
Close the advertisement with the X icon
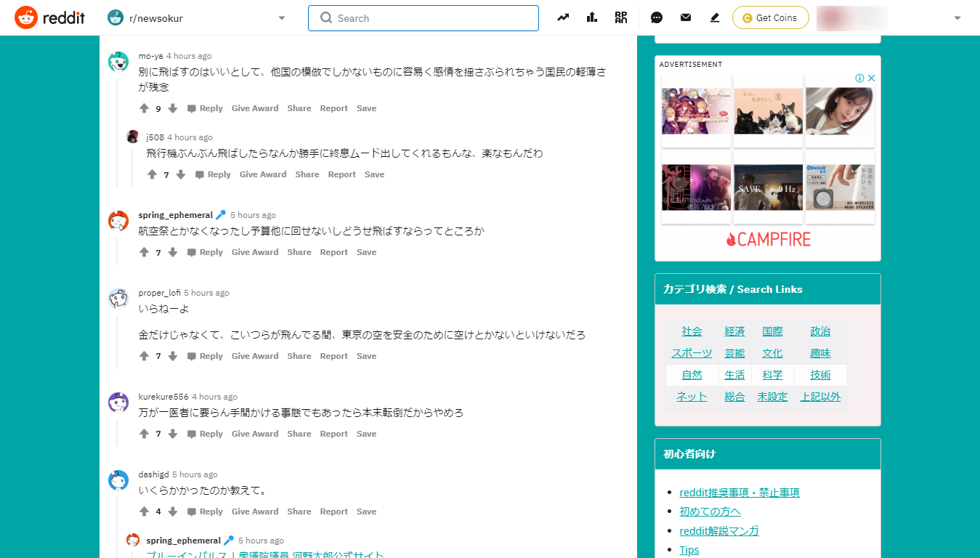coord(872,78)
